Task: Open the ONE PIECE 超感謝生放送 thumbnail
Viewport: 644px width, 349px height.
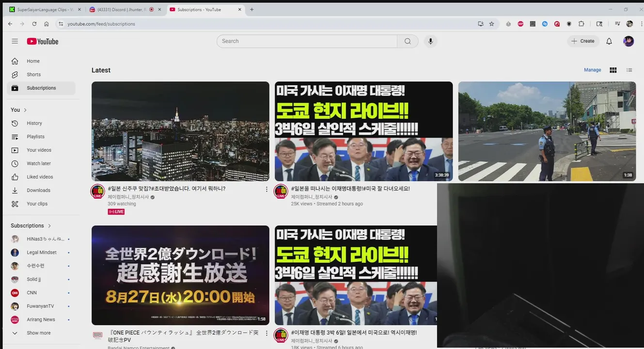Action: 180,275
